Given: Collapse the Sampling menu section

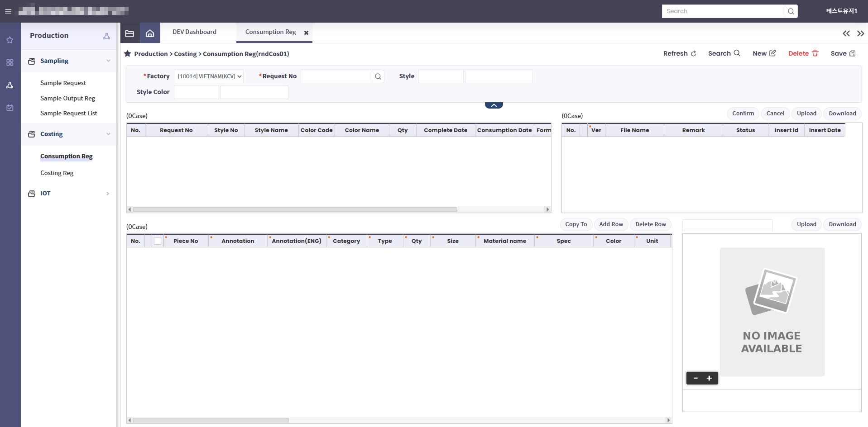Looking at the screenshot, I should point(108,61).
